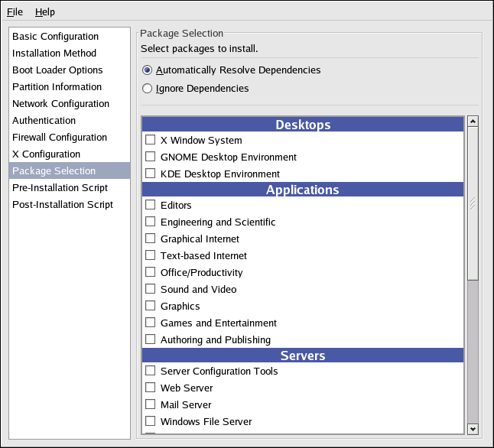Enable the Editors package group
This screenshot has width=494, height=448.
pyautogui.click(x=151, y=206)
